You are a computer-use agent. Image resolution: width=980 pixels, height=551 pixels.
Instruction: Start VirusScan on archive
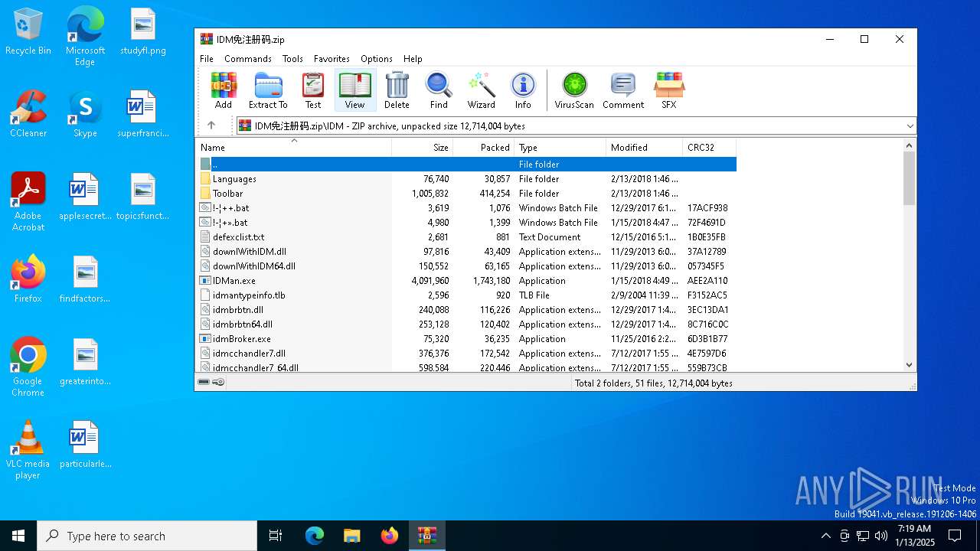click(x=574, y=90)
